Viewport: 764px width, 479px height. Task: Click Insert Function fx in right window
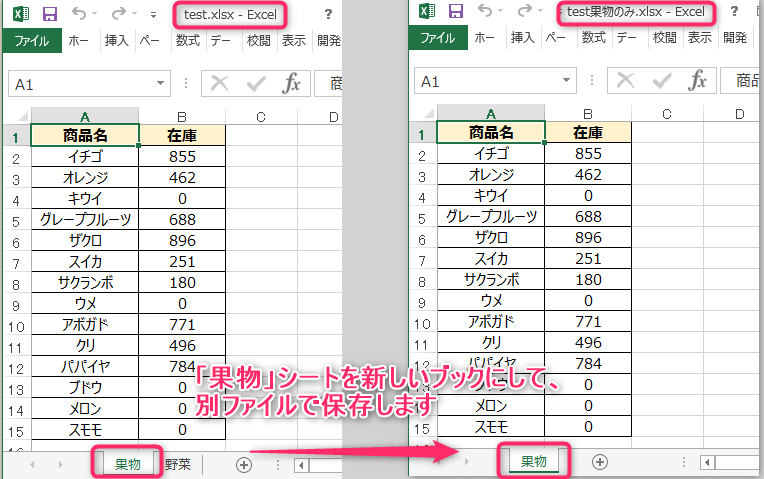[697, 80]
